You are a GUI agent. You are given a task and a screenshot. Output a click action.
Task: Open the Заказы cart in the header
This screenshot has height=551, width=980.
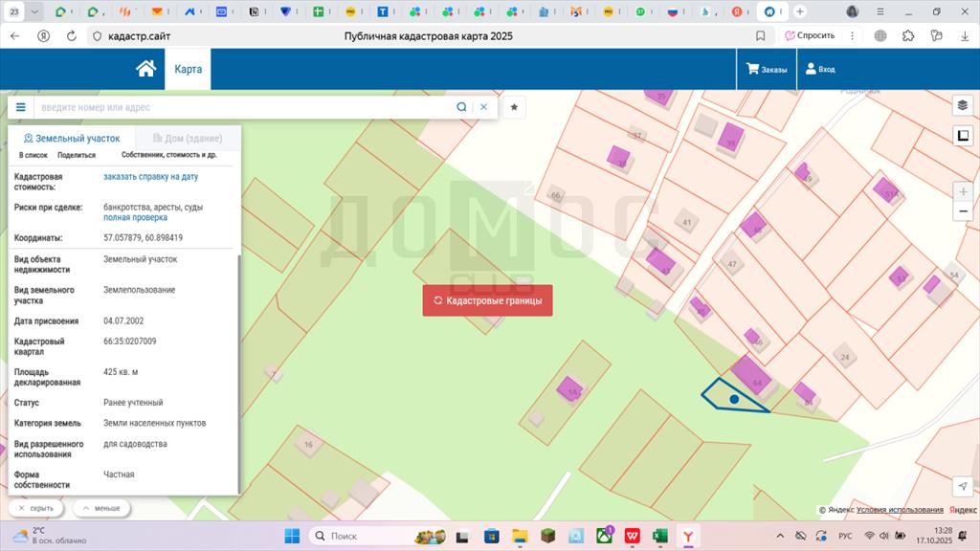[x=767, y=69]
